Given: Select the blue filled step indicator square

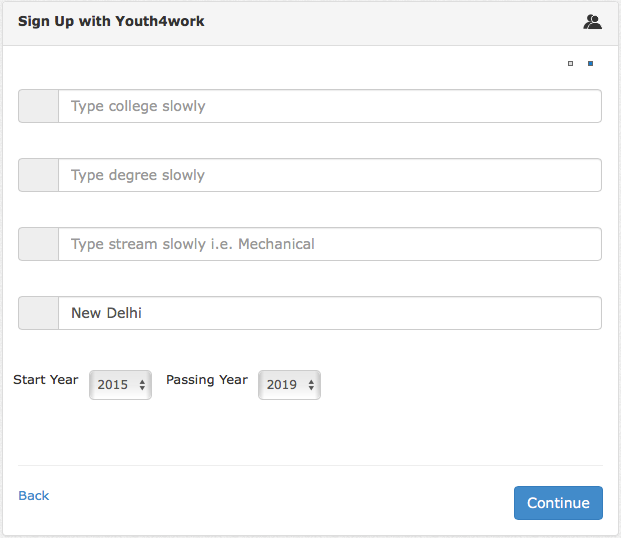Looking at the screenshot, I should 590,63.
